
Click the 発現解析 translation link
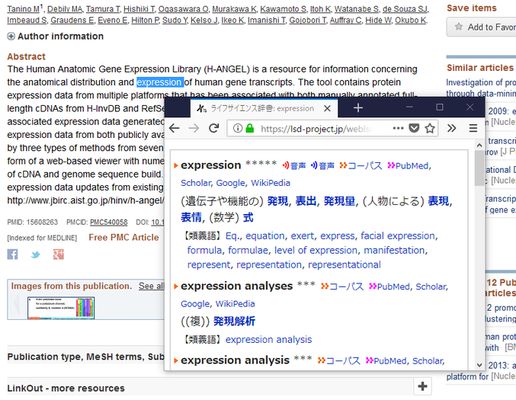click(x=234, y=321)
